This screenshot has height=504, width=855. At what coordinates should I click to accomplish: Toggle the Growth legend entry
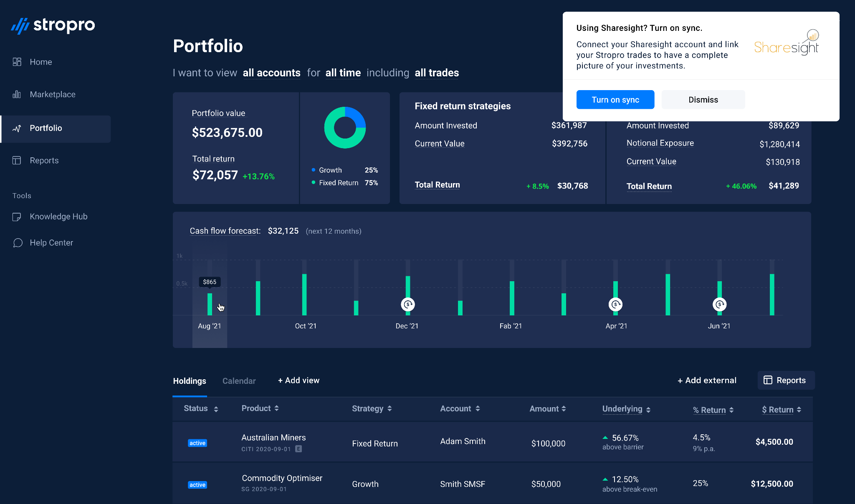tap(330, 170)
